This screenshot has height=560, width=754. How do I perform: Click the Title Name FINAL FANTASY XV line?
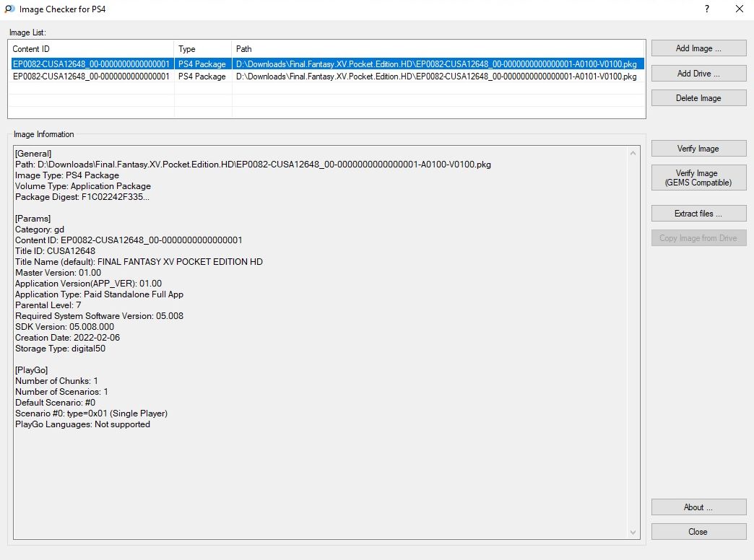pyautogui.click(x=139, y=262)
